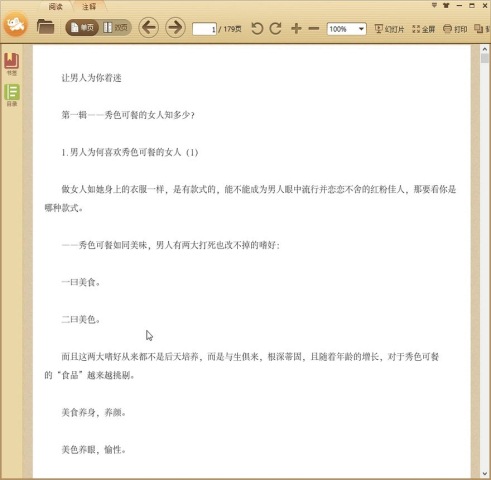Open the 书签 bookmarks sidebar icon
The width and height of the screenshot is (491, 480).
pos(12,64)
